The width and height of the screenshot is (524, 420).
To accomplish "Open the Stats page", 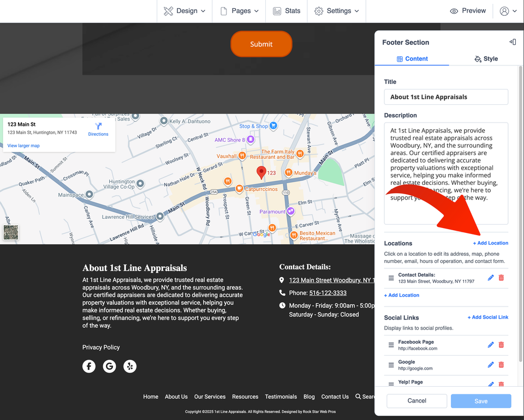I will pos(287,11).
